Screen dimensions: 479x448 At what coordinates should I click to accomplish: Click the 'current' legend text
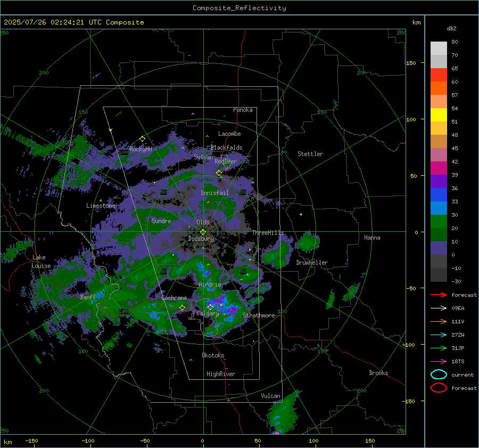[x=463, y=374]
